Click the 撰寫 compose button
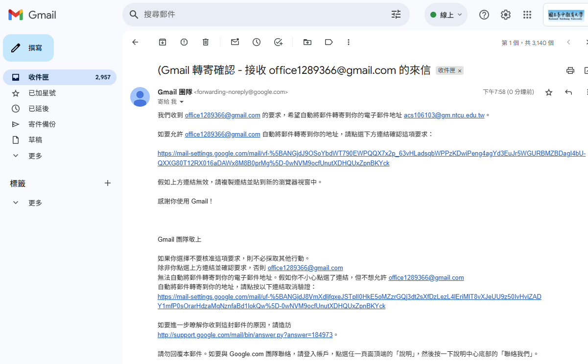The image size is (588, 364). click(x=28, y=48)
